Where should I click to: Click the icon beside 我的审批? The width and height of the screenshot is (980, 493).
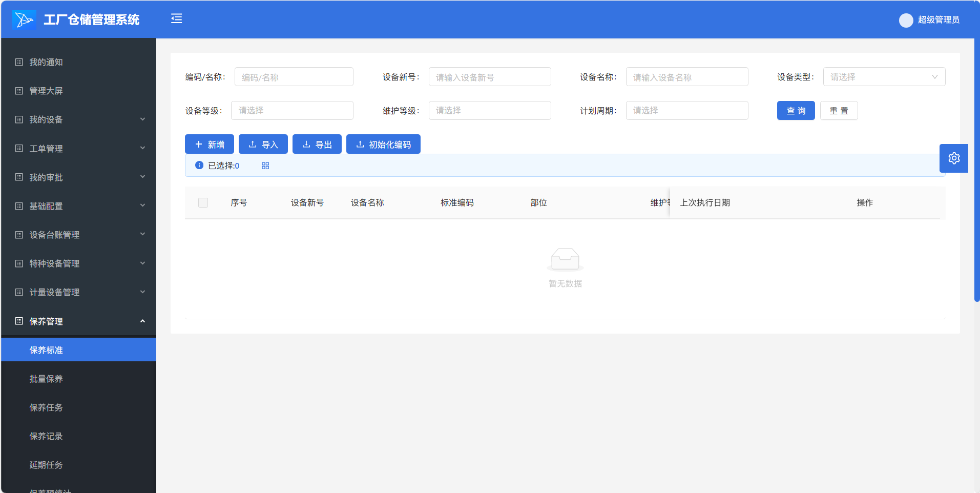click(19, 177)
